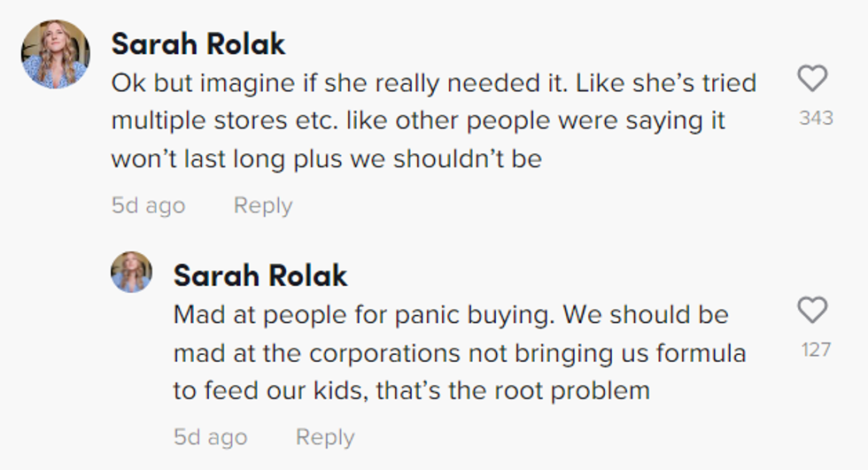Click Reply under the nested reply

click(324, 437)
